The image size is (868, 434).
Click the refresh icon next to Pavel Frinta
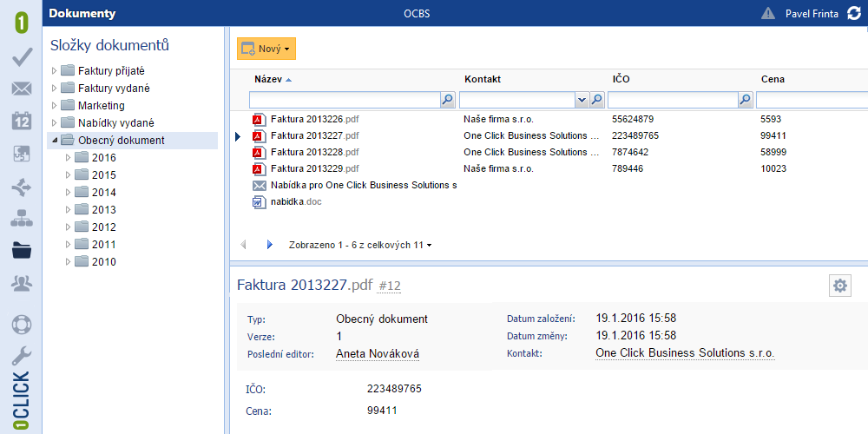click(x=854, y=13)
